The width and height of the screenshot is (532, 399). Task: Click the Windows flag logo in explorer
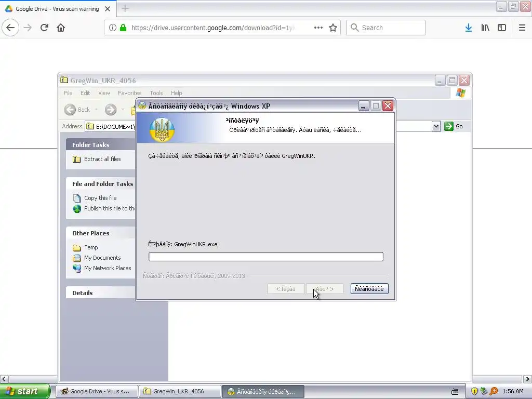tap(460, 92)
